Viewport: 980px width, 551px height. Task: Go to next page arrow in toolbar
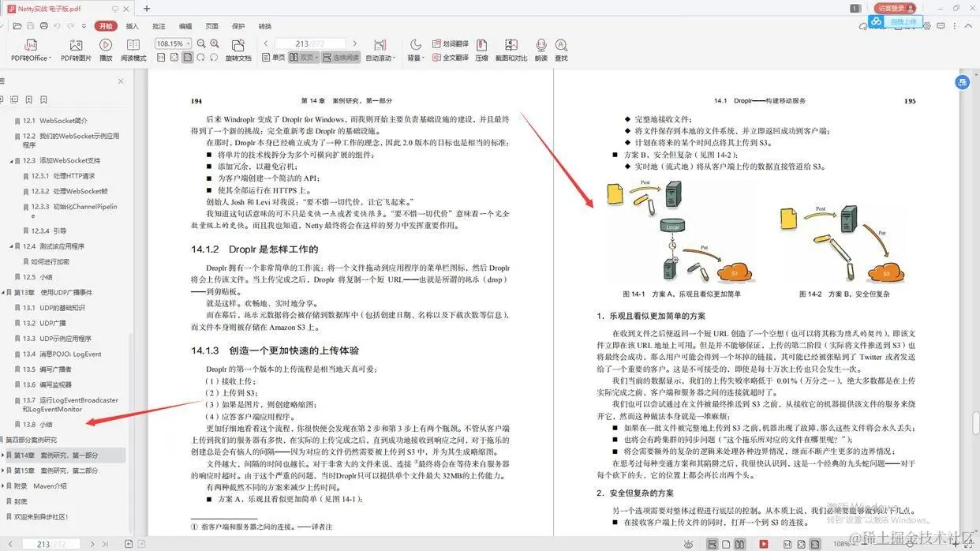354,44
